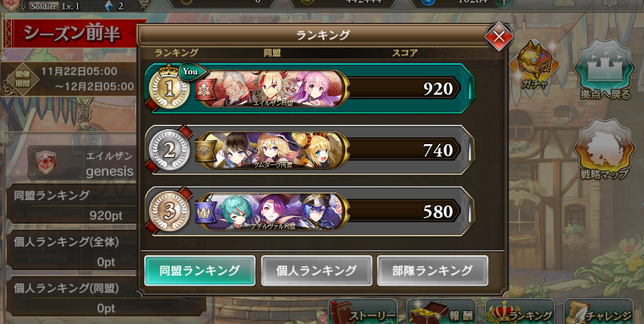Open the 報酬 rewards button
The width and height of the screenshot is (644, 324).
[442, 313]
